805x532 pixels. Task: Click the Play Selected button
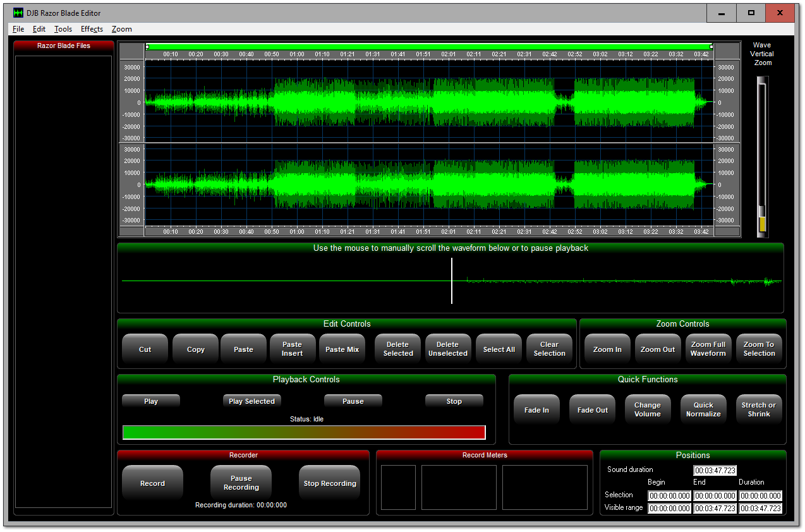pos(252,401)
